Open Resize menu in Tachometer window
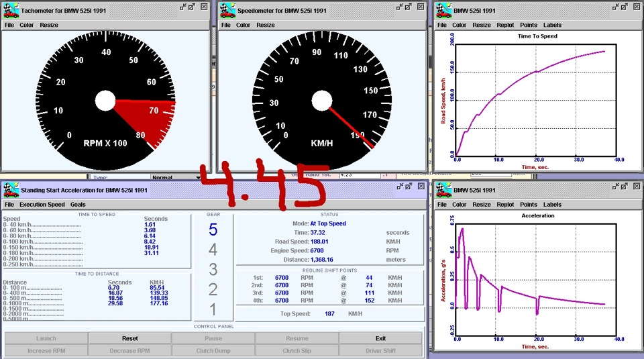The image size is (644, 359). point(49,25)
